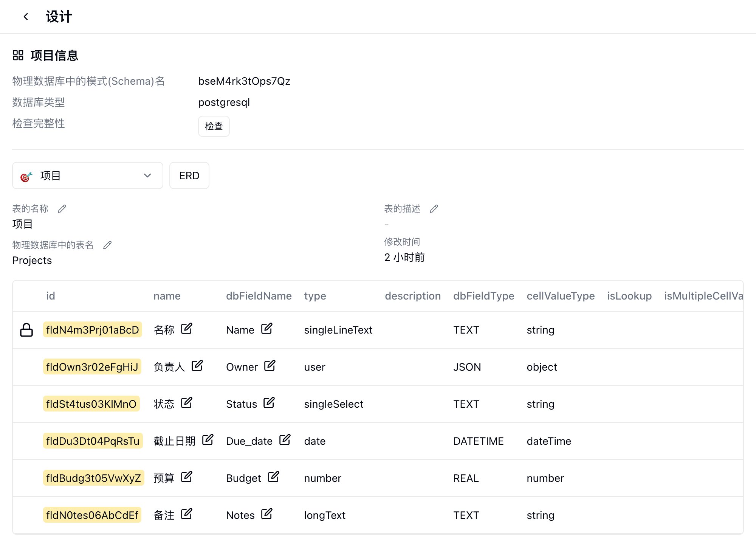The height and width of the screenshot is (559, 756).
Task: Click the REAL dbFieldType cell
Action: pos(466,478)
